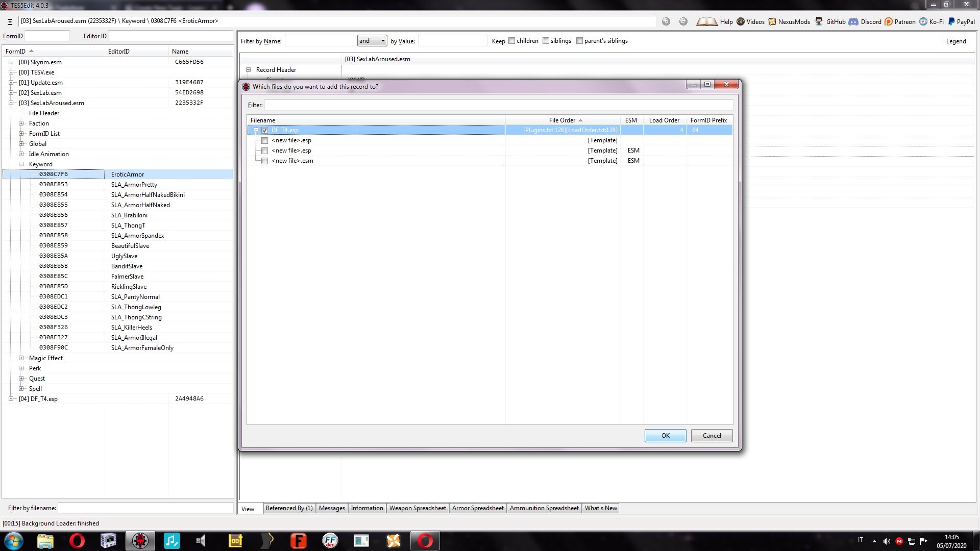The width and height of the screenshot is (980, 551).
Task: Check the <new file>.esm template checkbox
Action: [x=264, y=161]
